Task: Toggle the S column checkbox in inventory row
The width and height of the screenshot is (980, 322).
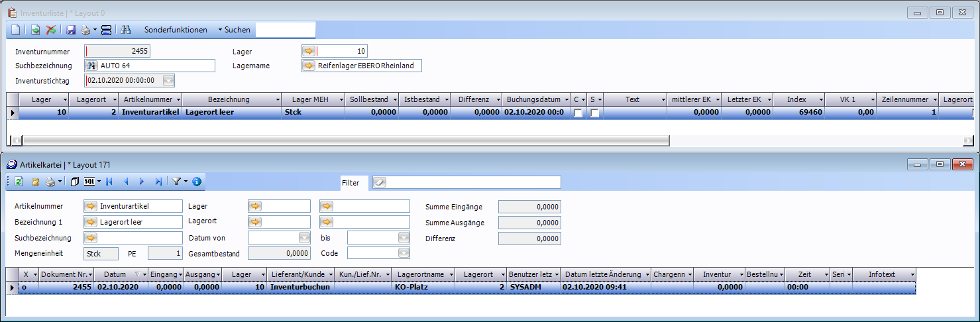Action: [595, 113]
